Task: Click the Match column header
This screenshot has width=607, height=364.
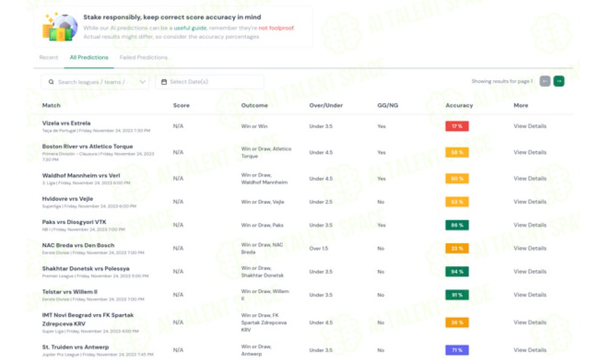Action: click(x=51, y=105)
